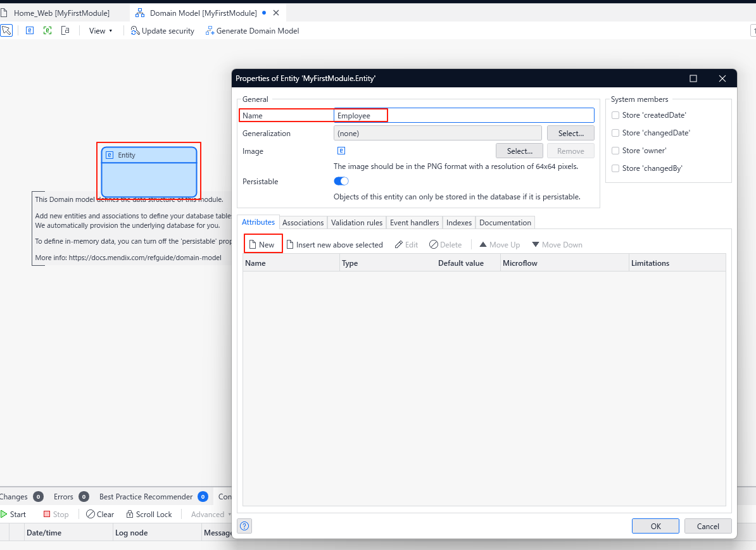756x550 pixels.
Task: Click the Log node column header
Action: point(157,533)
